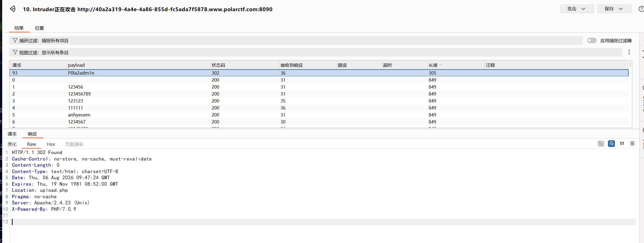Select the row with payload anhyeuem
Viewport: 644px width, 243px height.
coord(319,115)
